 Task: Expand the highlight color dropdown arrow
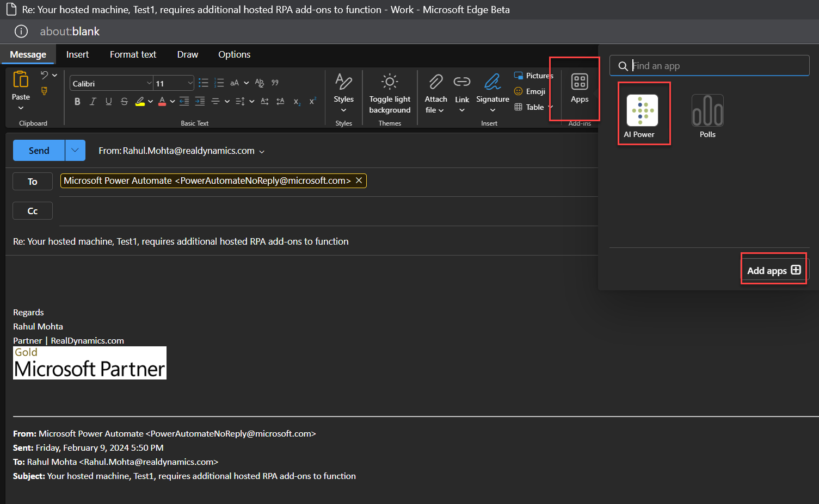click(150, 101)
